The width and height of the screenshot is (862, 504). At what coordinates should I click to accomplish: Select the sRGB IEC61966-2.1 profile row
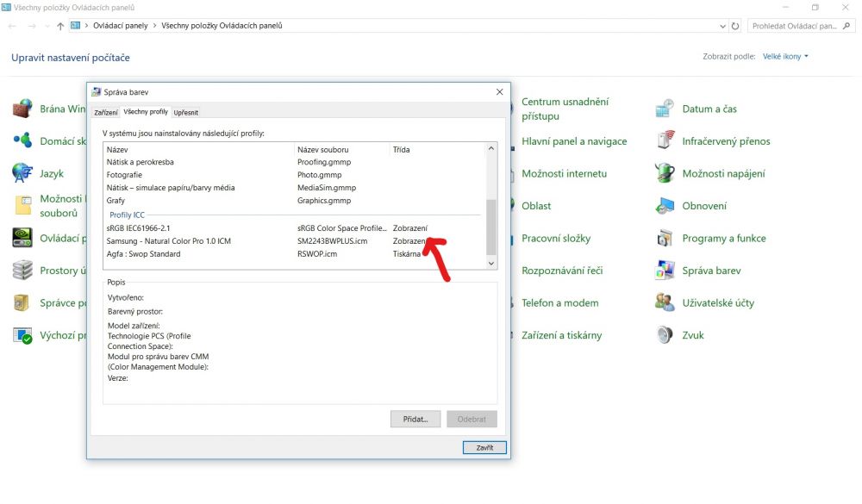pos(139,227)
